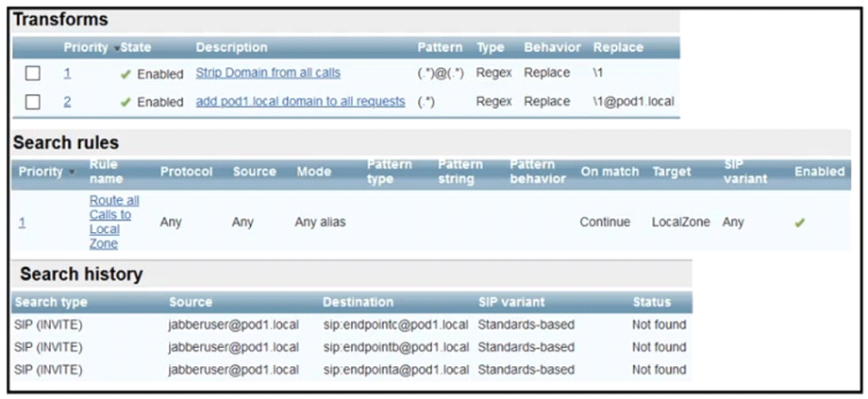Click green checkmark beside first Enabled transform
Viewport: 868px width, 399px height.
[125, 75]
